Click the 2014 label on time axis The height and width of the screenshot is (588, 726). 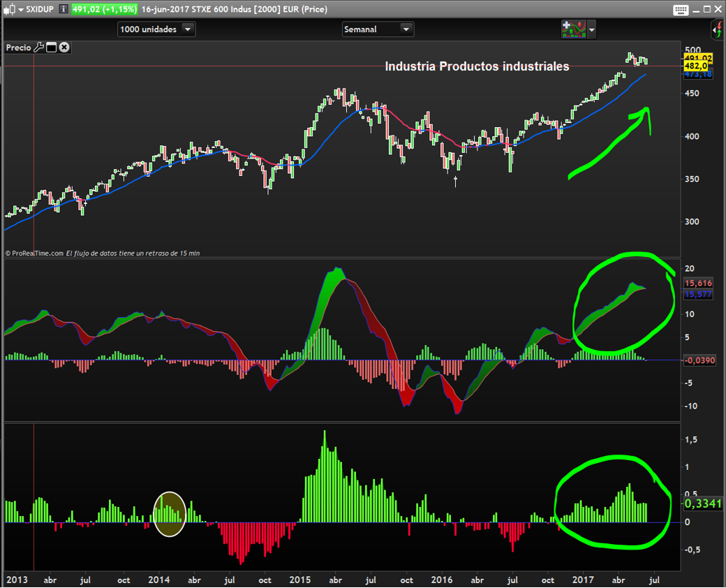(x=158, y=580)
